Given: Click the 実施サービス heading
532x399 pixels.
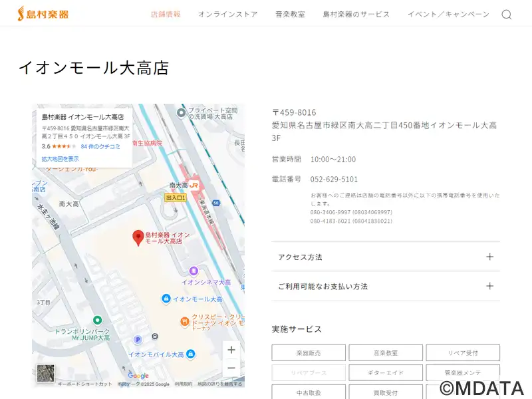Looking at the screenshot, I should coord(297,329).
